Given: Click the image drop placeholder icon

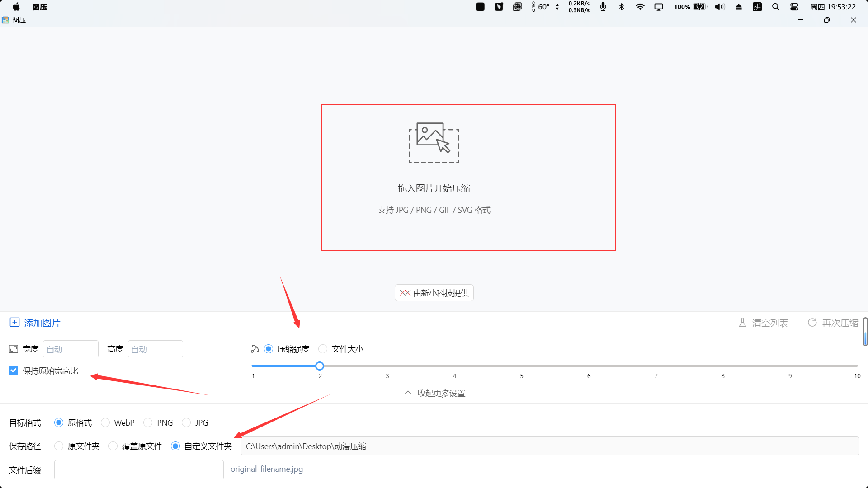Looking at the screenshot, I should coord(434,142).
